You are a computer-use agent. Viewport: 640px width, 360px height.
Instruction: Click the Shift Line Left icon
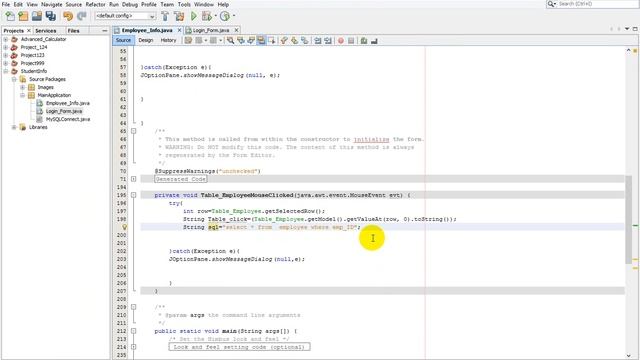318,40
